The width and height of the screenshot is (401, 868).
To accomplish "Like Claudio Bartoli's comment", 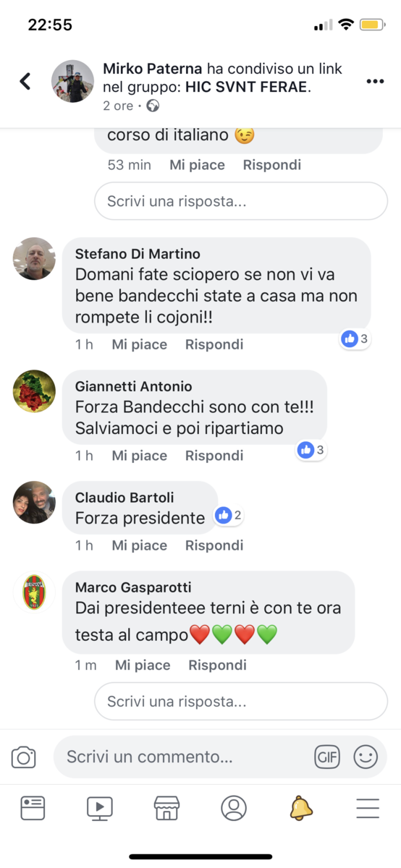I will point(140,545).
